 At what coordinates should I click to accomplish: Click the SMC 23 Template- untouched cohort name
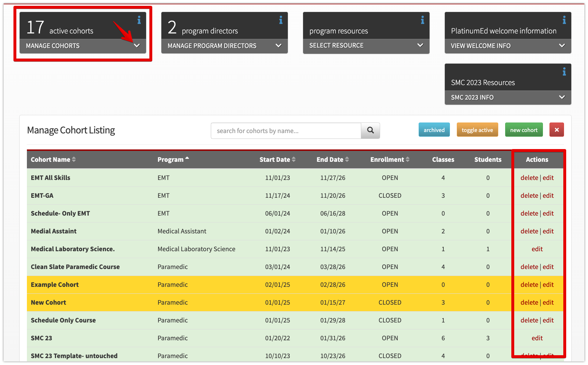74,356
